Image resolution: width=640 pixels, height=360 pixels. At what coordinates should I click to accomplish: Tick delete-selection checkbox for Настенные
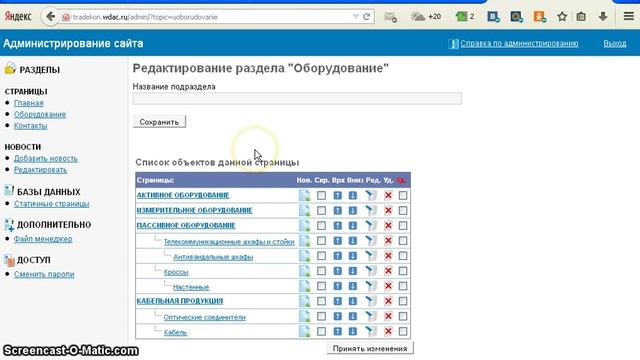tap(403, 286)
